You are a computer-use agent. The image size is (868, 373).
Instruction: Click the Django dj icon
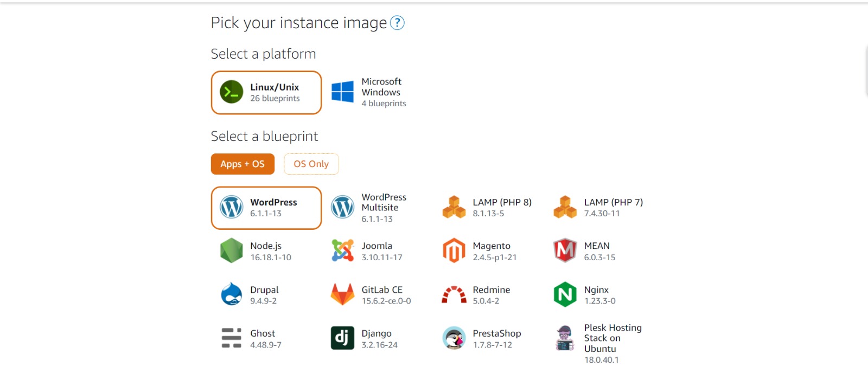click(342, 338)
